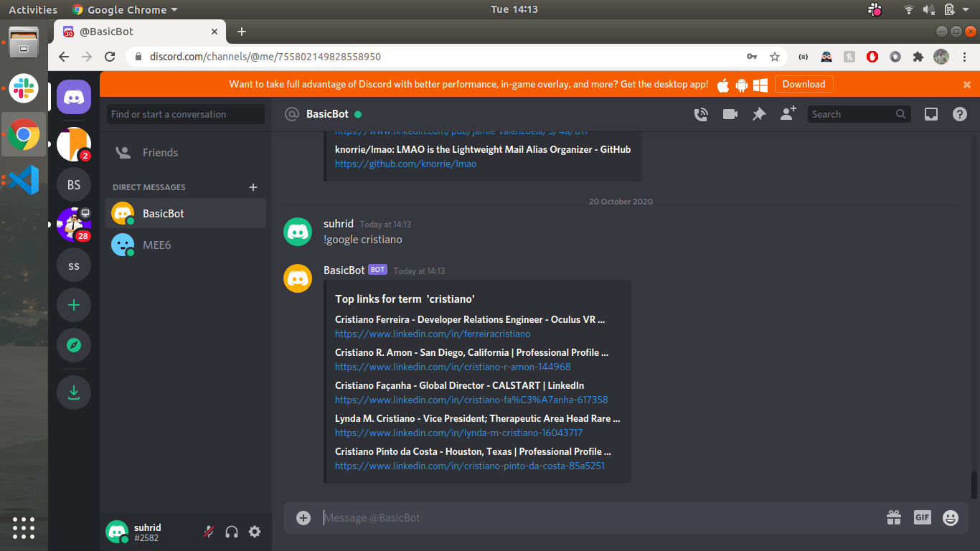Click the address bar URL
The height and width of the screenshot is (551, 980).
point(265,57)
